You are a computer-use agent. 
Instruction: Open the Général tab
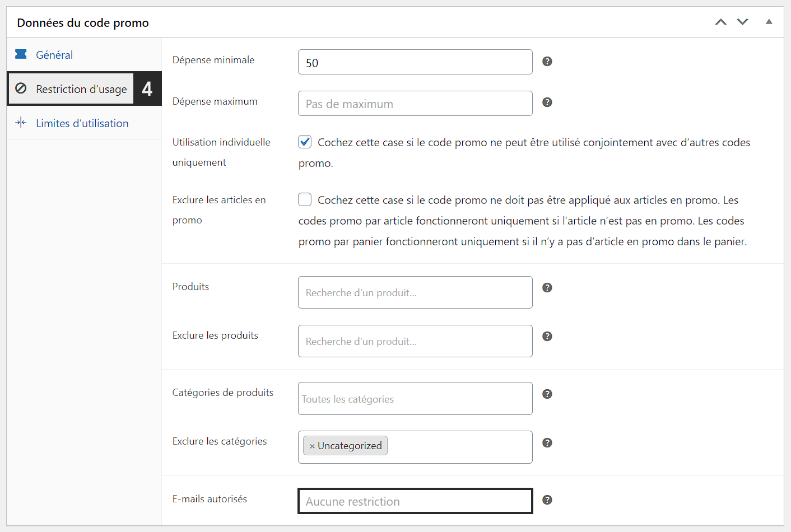(84, 54)
